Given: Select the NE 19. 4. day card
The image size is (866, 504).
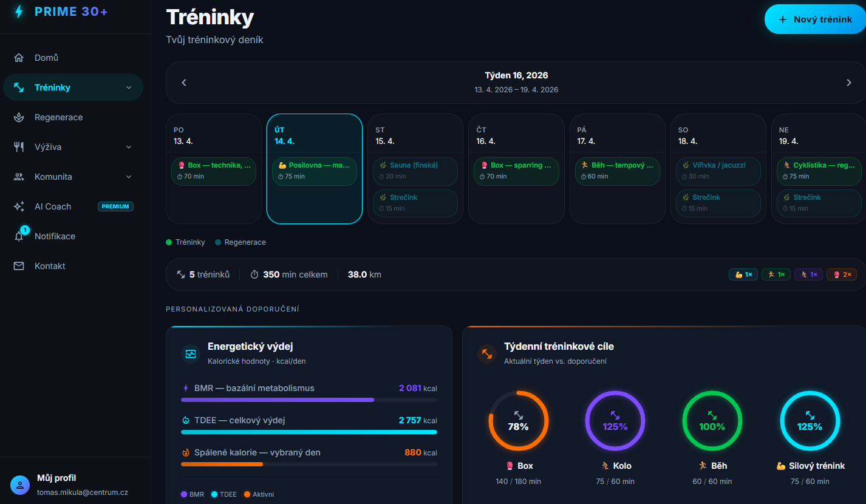Looking at the screenshot, I should point(819,134).
